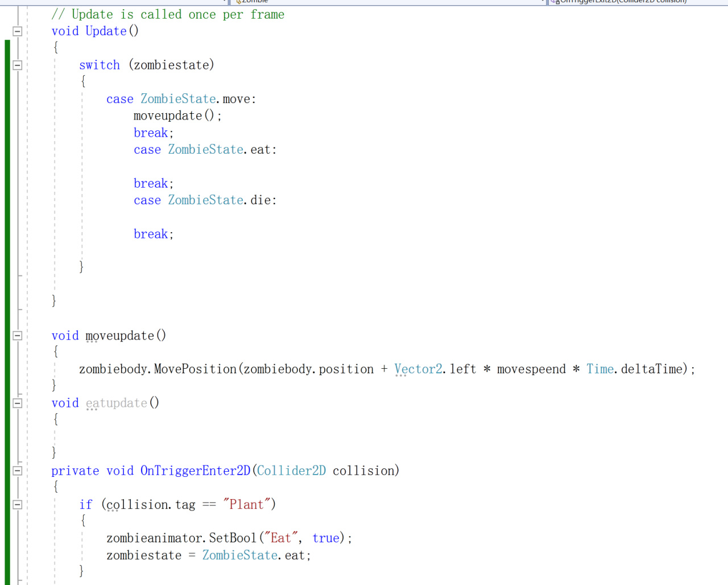Click "zombiebody.position" argument

point(309,369)
